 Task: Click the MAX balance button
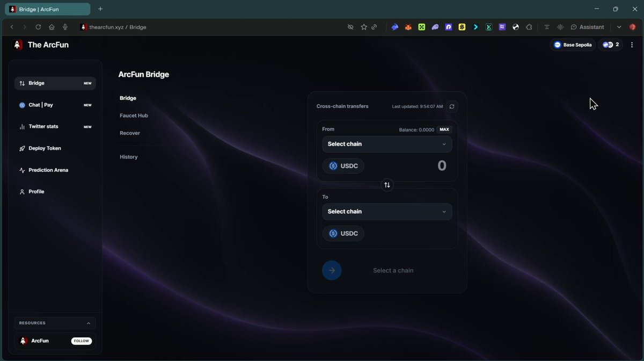point(444,129)
